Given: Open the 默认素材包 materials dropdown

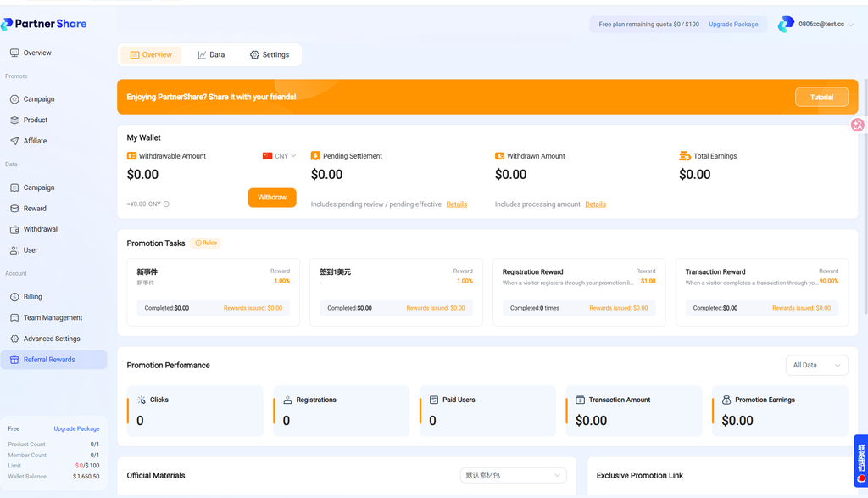Looking at the screenshot, I should tap(513, 475).
